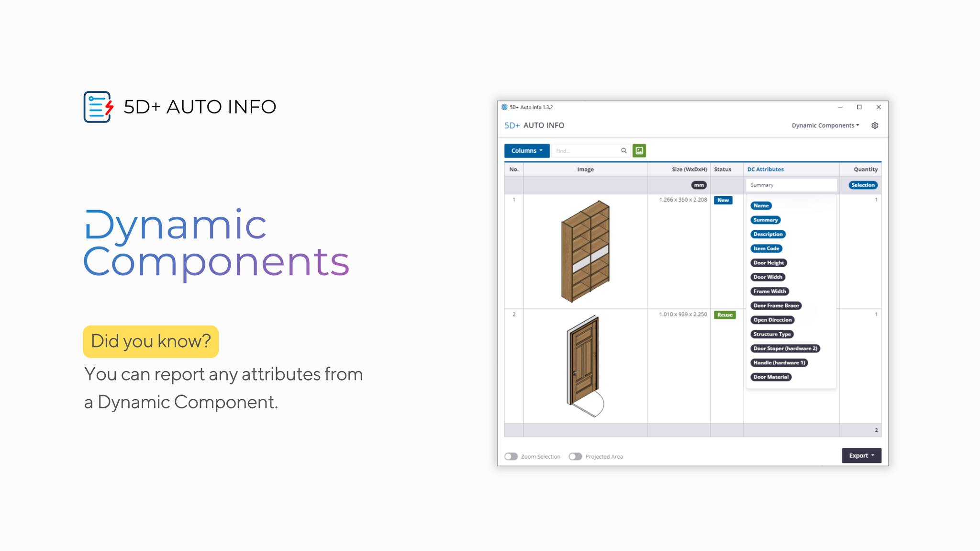Click the 5D+ Auto Info logo on the slide
The image size is (980, 551).
[x=99, y=107]
